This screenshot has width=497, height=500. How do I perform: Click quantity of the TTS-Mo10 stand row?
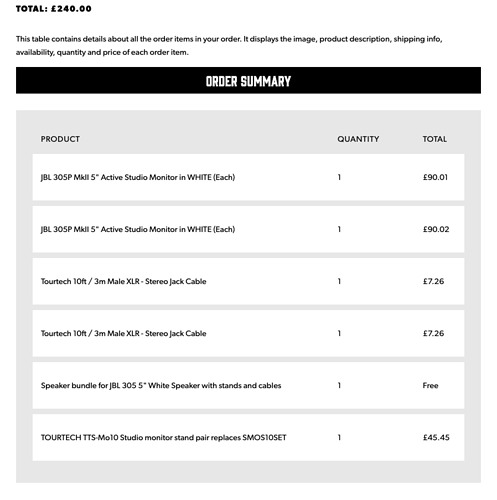click(339, 437)
